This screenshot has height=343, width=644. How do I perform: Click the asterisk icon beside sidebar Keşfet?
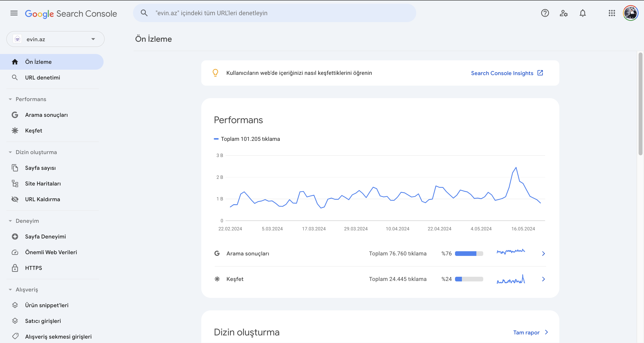point(15,131)
